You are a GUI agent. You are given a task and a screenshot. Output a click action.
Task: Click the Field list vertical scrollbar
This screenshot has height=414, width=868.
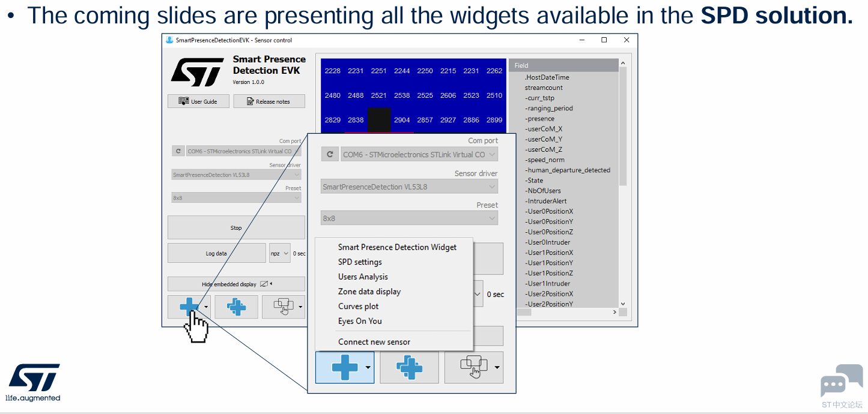coord(623,126)
